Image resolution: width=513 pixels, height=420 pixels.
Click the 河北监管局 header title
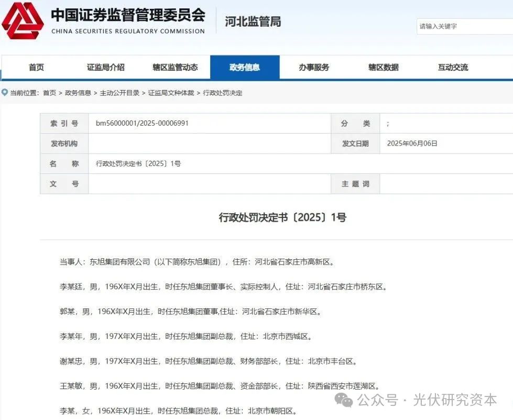[x=253, y=21]
